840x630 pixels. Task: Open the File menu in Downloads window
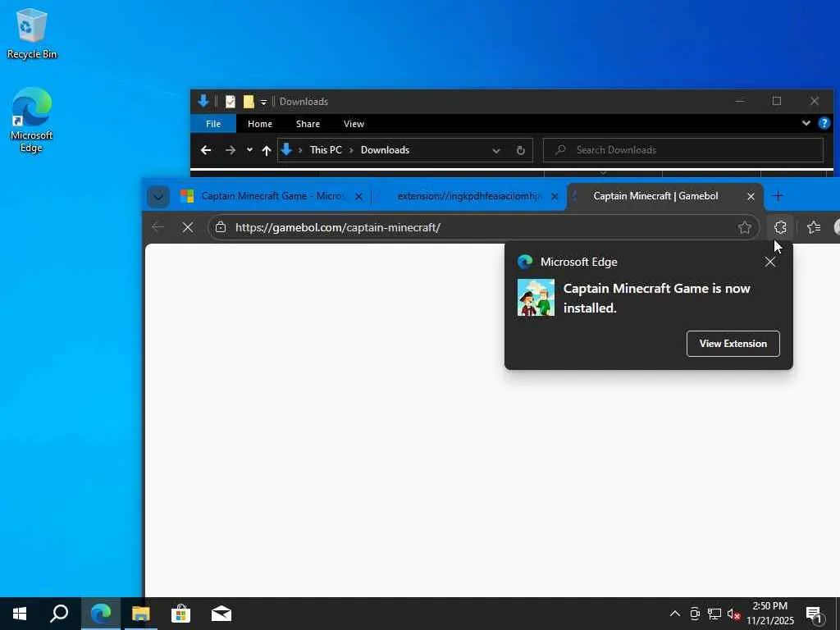pos(213,124)
